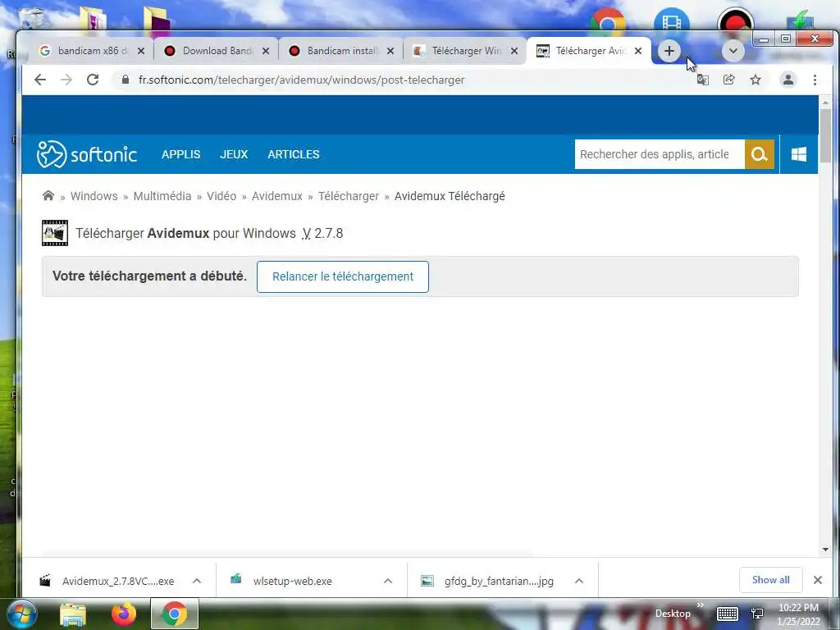The width and height of the screenshot is (840, 630).
Task: Click Show all downloads
Action: pyautogui.click(x=771, y=580)
